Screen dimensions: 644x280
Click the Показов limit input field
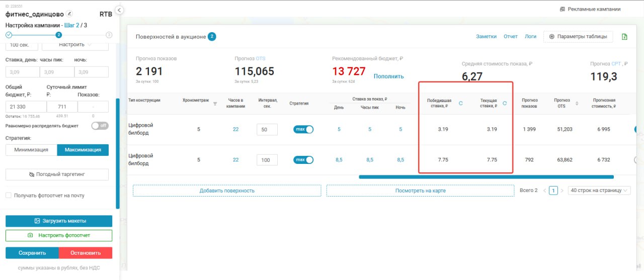[93, 107]
